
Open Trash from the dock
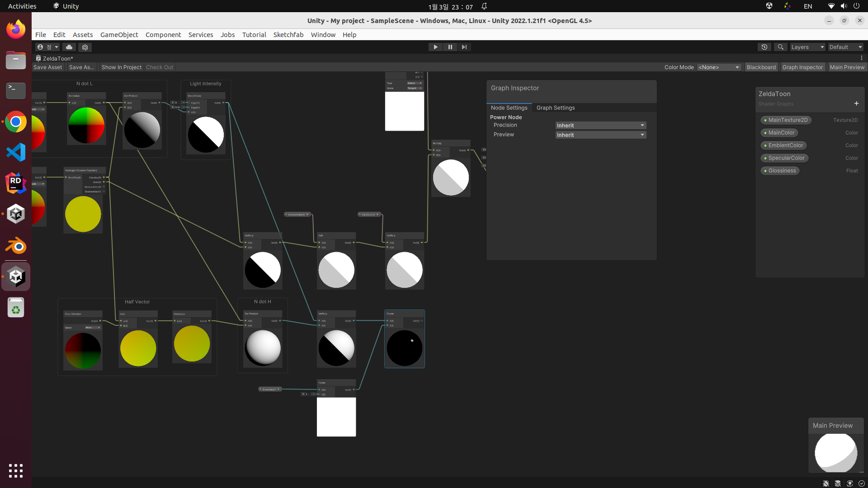tap(16, 308)
